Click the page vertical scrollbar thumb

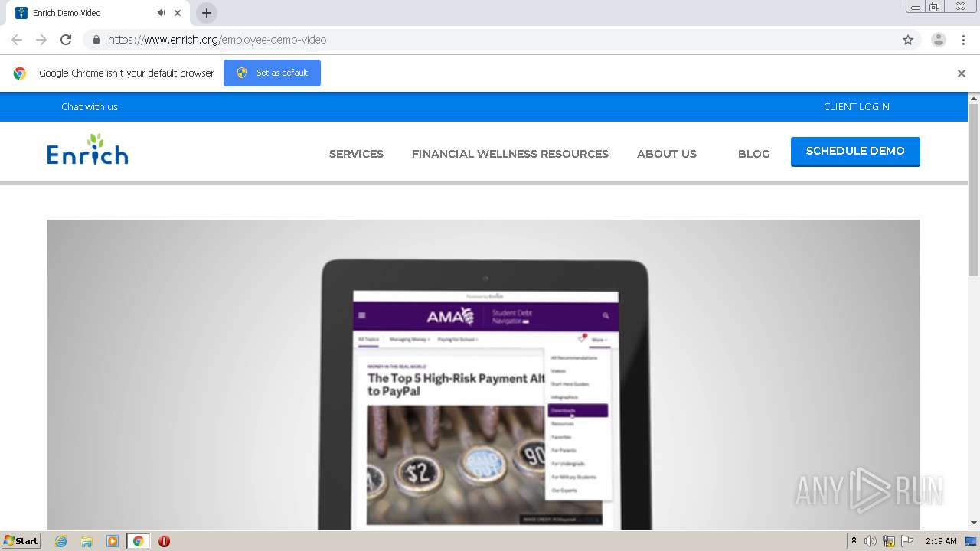tap(974, 190)
